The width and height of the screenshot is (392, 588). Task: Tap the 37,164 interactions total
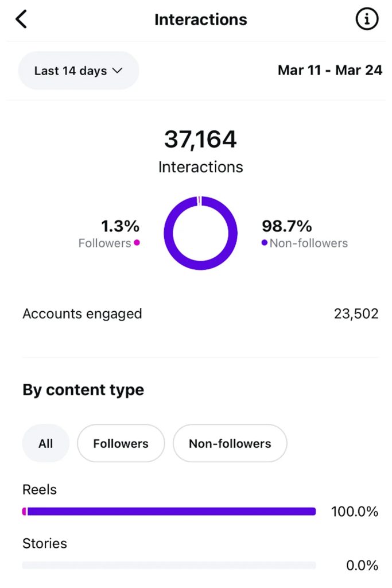[200, 139]
